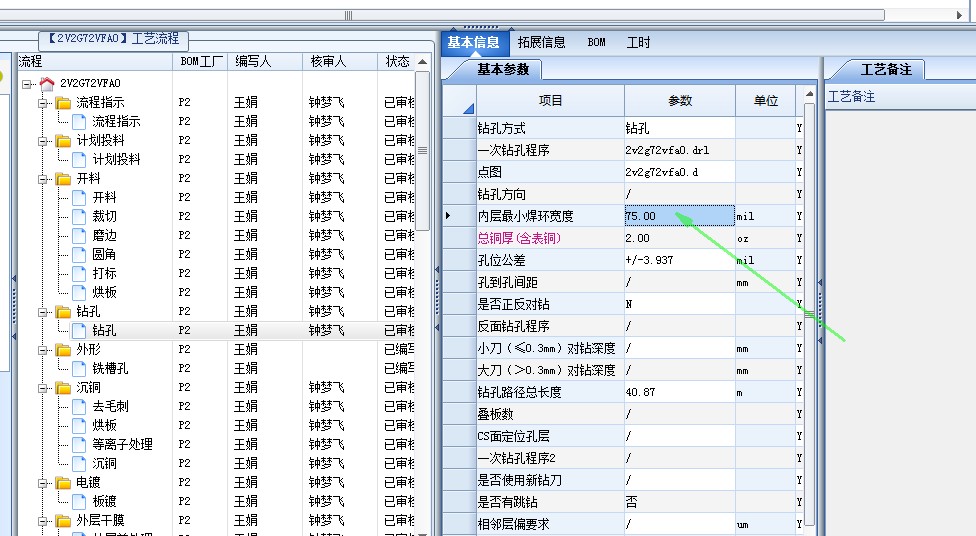Click the 内层最小焊环宽度 value field 75.00
976x536 pixels.
(x=680, y=216)
